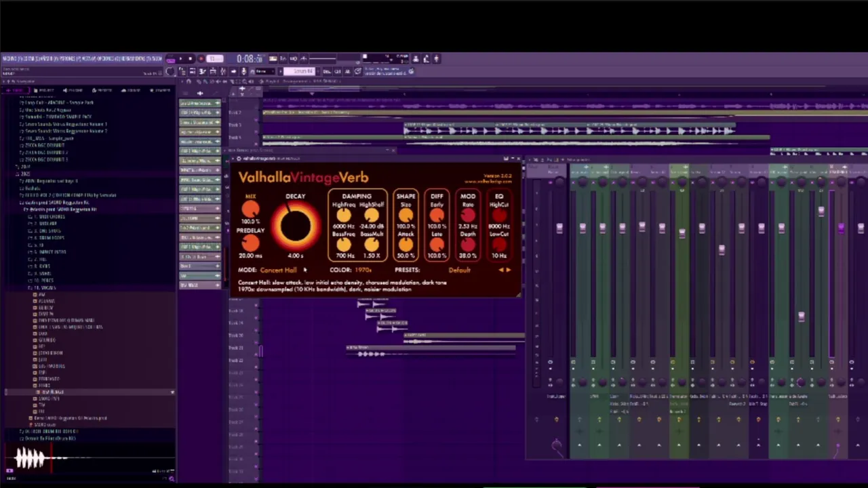Click the BassFreq knob showing 700 Hz
Screen dimensions: 868x488
pos(344,245)
